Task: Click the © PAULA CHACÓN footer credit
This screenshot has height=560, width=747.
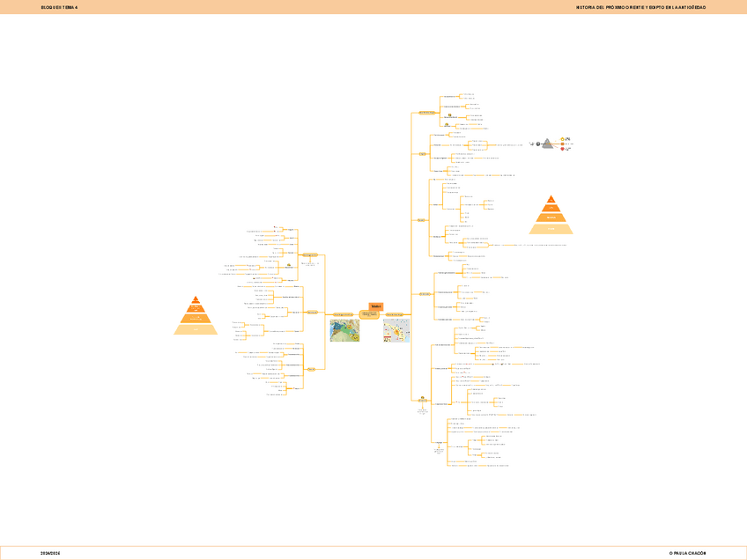Action: (x=687, y=553)
